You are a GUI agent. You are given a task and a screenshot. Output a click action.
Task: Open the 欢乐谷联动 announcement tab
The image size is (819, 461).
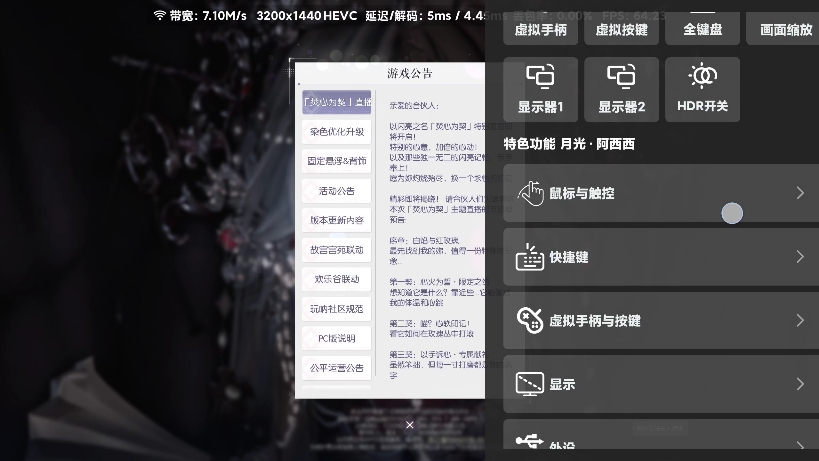[336, 279]
